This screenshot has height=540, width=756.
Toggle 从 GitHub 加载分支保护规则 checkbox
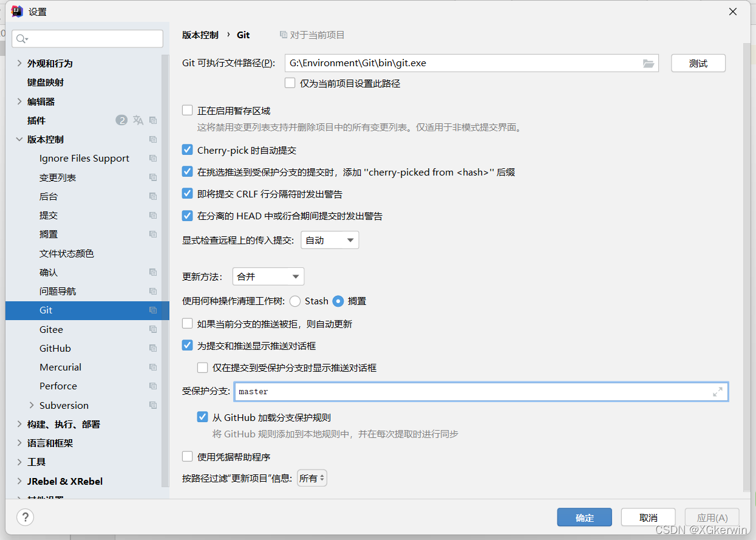point(203,417)
